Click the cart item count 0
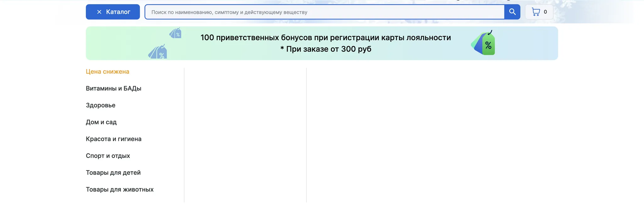The image size is (644, 204). 545,12
